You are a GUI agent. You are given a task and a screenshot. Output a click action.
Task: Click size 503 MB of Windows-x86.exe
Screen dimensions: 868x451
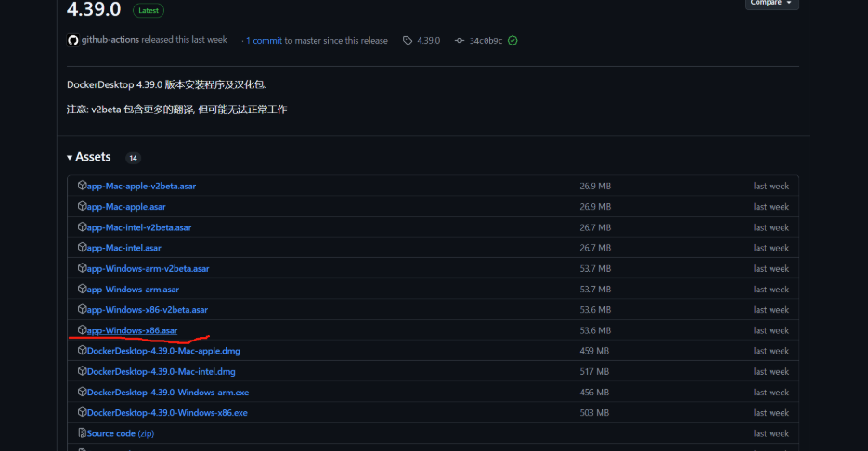coord(594,413)
